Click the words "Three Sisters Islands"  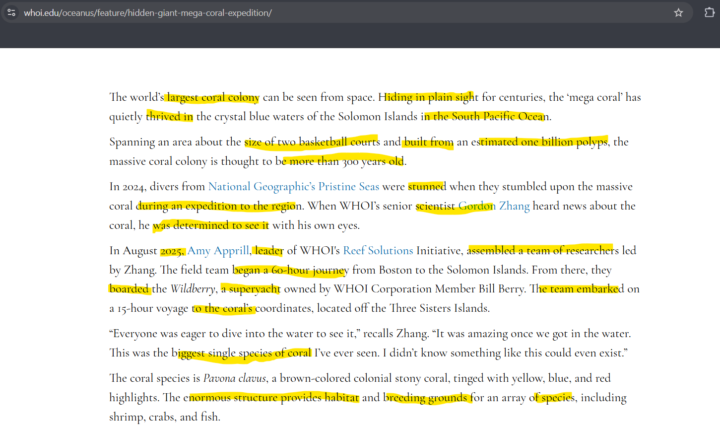(x=439, y=308)
